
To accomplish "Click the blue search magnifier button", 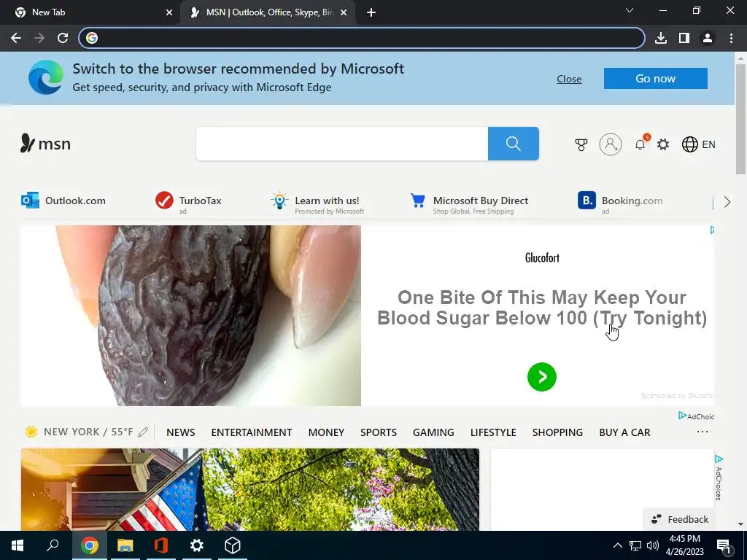I will [513, 144].
